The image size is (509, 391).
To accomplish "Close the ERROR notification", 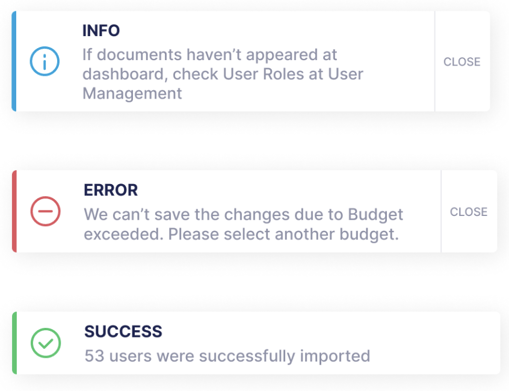I will (x=469, y=212).
